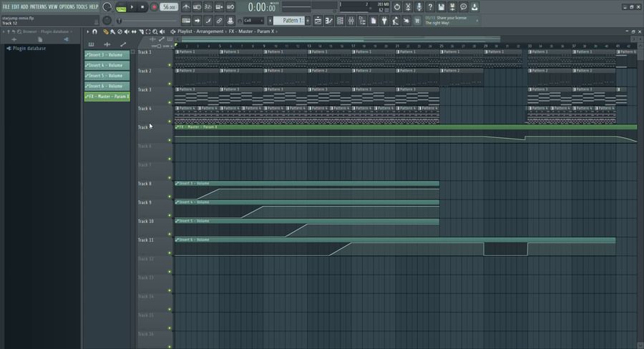Viewport: 644px width, 349px height.
Task: Open the Playlist view from toolbar
Action: [x=318, y=21]
